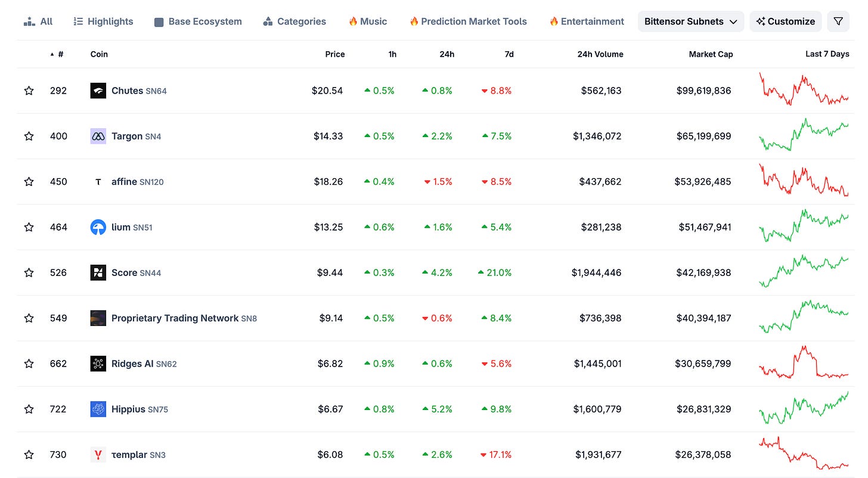
Task: Click the templar red logo
Action: click(x=98, y=455)
